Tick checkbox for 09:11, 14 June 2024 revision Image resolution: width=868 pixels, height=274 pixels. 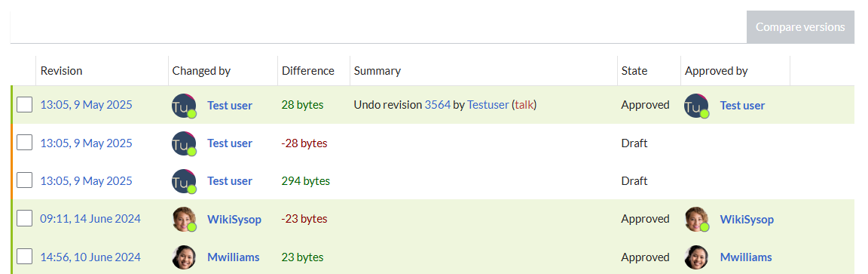[24, 219]
